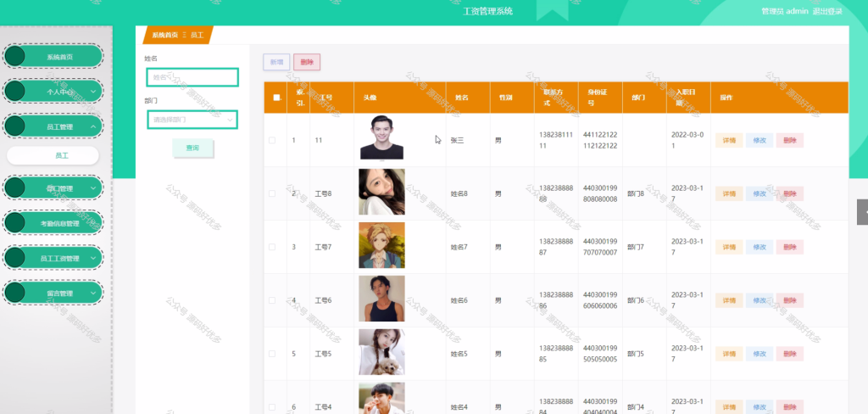
Task: Click the 部门8 department cell
Action: point(636,194)
